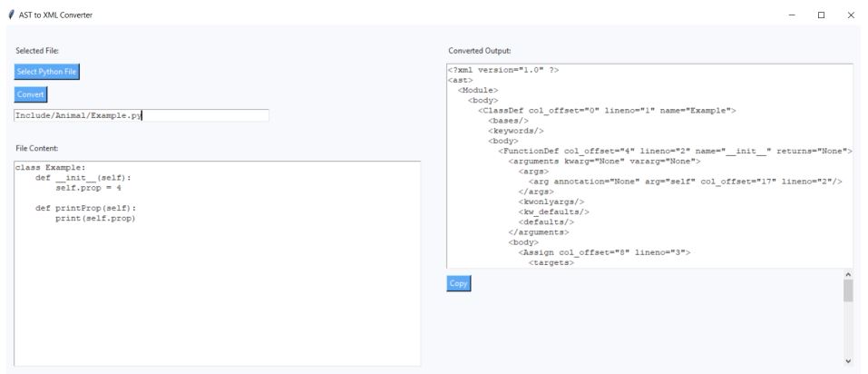This screenshot has width=868, height=374.
Task: Click the FunctionDef element line in output
Action: coord(675,151)
